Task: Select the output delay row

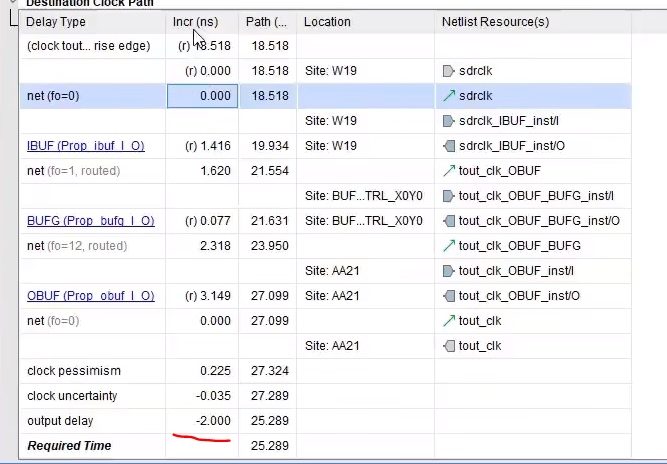Action: [x=325, y=421]
